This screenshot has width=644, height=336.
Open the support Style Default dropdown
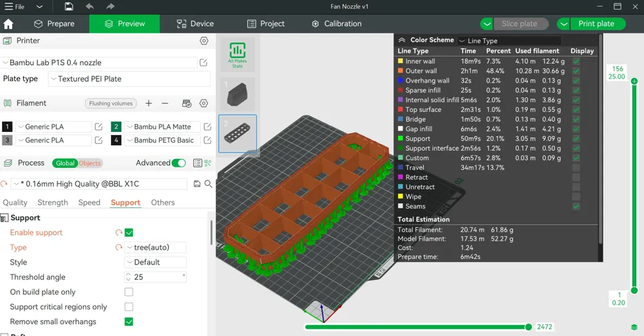pyautogui.click(x=155, y=262)
